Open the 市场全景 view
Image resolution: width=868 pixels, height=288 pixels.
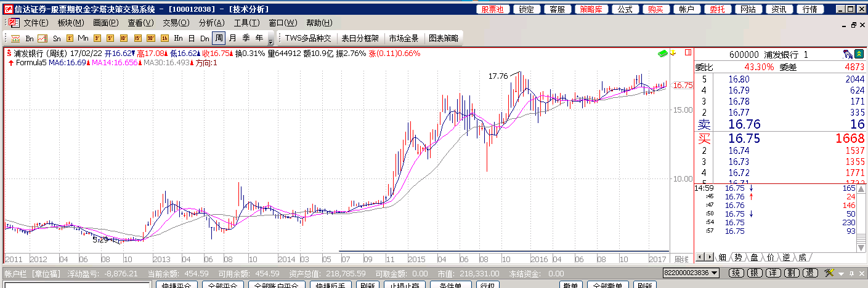[404, 38]
